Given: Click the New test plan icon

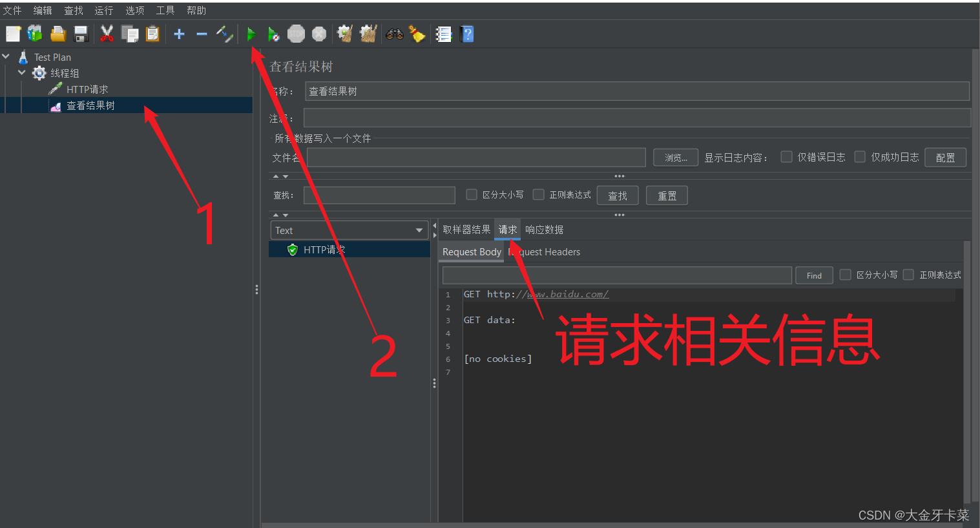Looking at the screenshot, I should pos(13,34).
